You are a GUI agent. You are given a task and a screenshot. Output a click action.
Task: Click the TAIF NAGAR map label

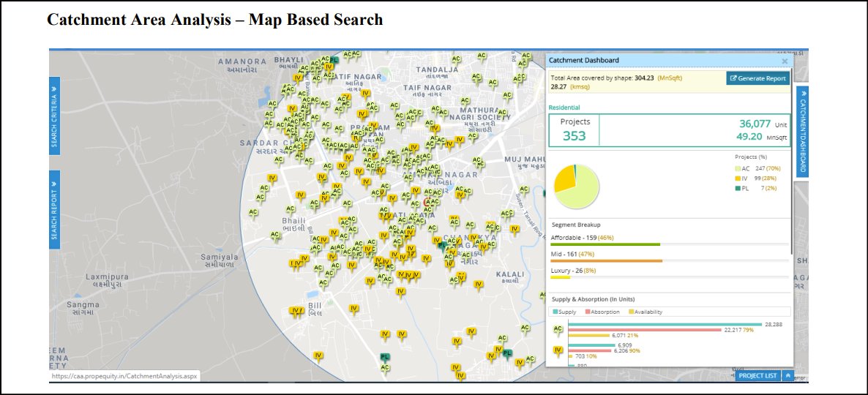[x=427, y=87]
